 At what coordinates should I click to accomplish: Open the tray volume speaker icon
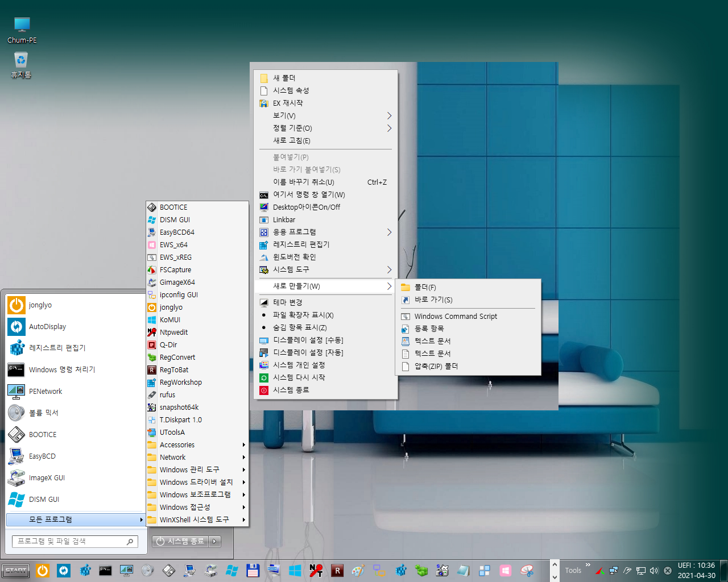[654, 571]
